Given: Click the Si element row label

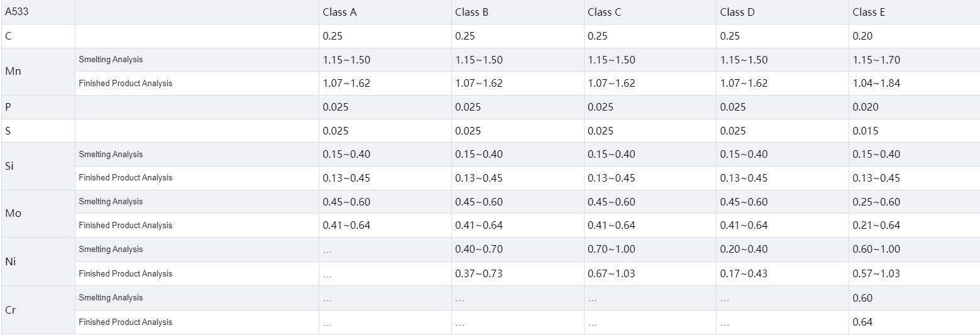Looking at the screenshot, I should [x=9, y=166].
